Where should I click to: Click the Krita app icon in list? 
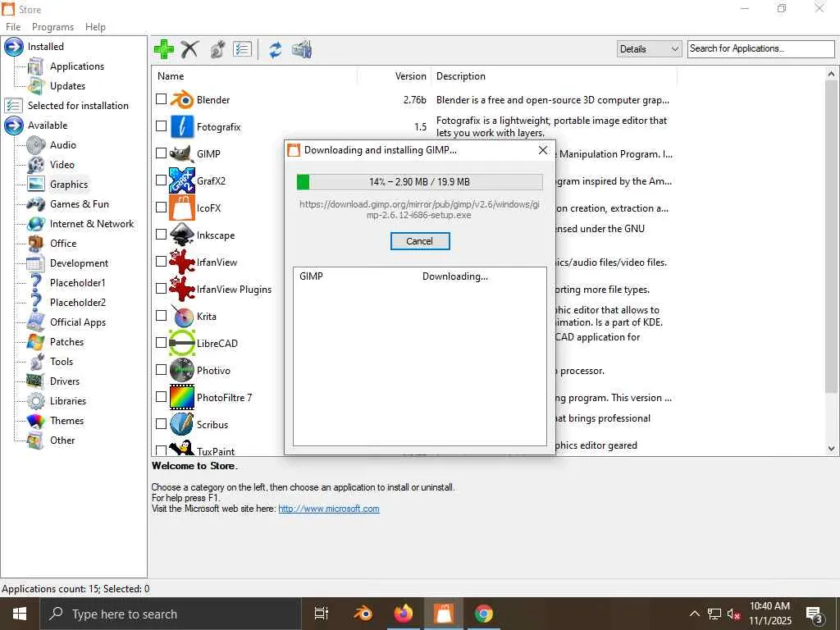click(182, 316)
